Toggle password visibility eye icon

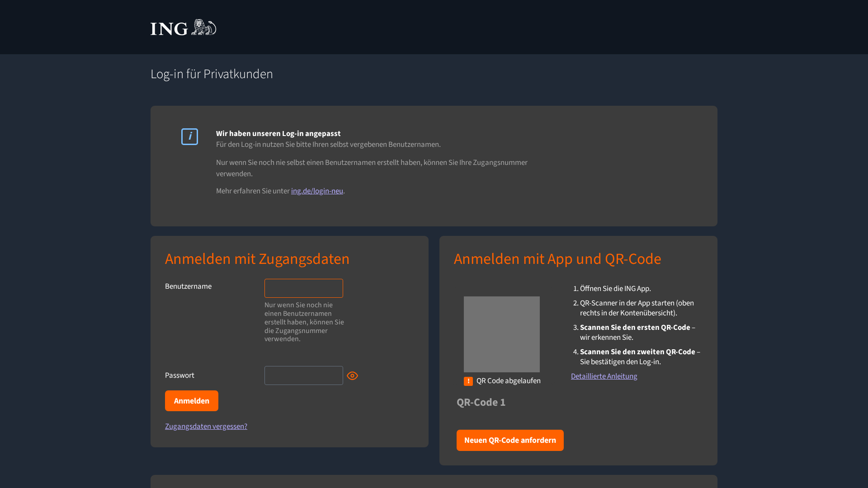click(x=352, y=376)
